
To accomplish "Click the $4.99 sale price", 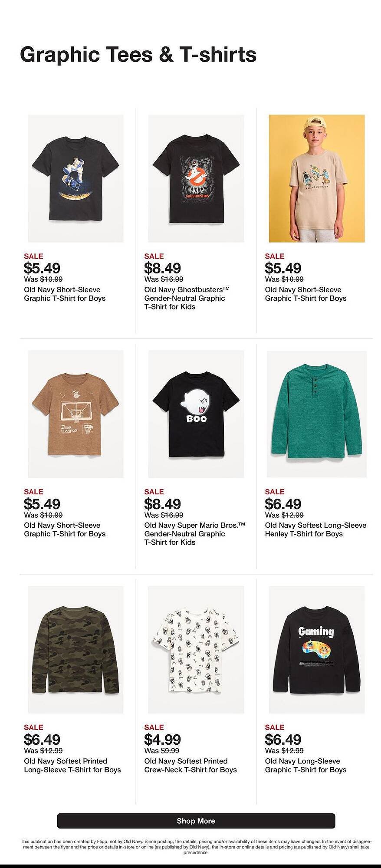I will pyautogui.click(x=162, y=740).
